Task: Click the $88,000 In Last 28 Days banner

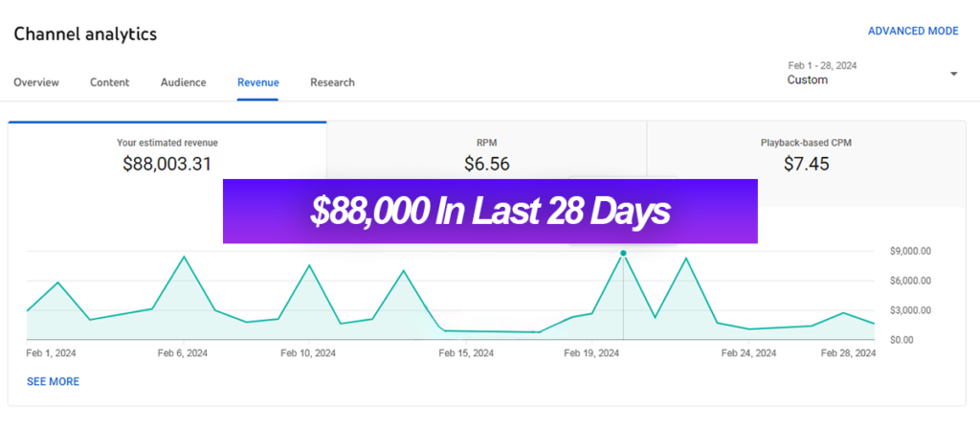Action: 490,212
